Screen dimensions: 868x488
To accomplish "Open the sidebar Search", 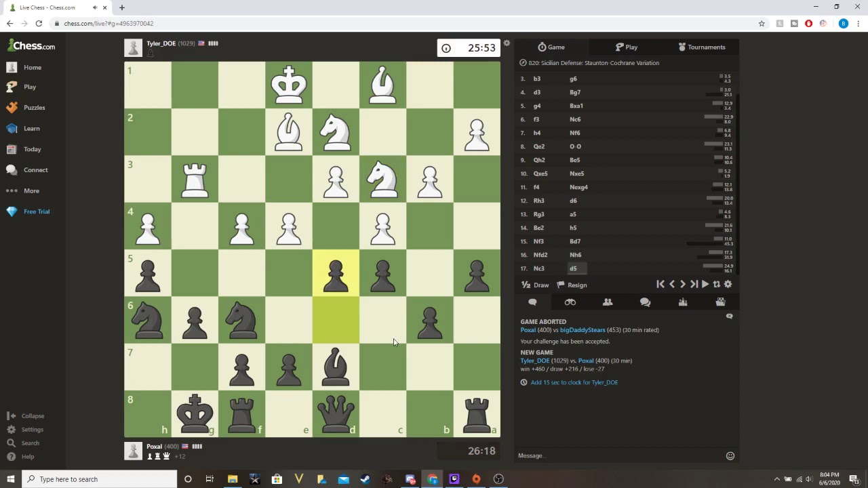I will point(23,443).
